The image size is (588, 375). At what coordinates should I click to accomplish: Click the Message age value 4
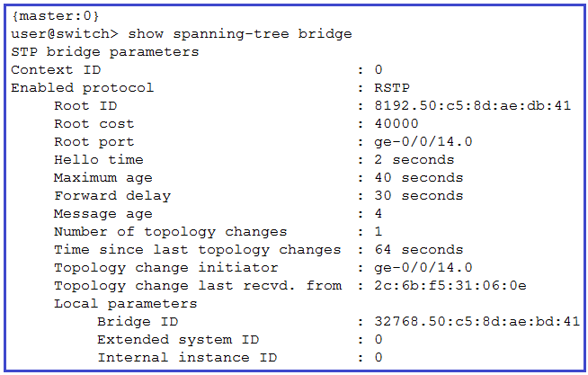pos(379,213)
